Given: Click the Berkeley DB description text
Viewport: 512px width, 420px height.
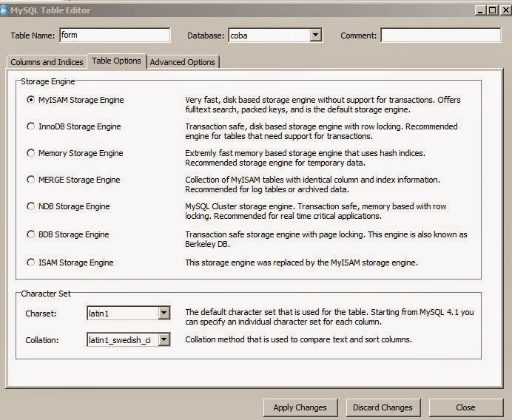Looking at the screenshot, I should tap(326, 239).
